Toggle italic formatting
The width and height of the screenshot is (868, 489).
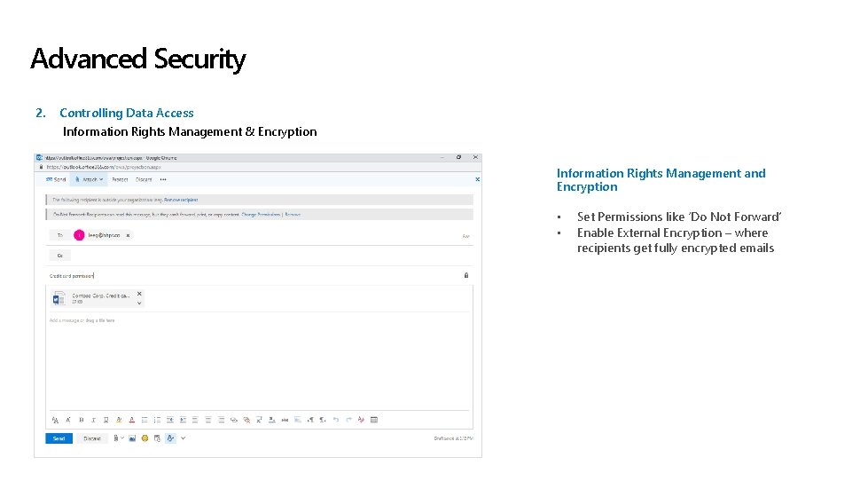point(93,420)
